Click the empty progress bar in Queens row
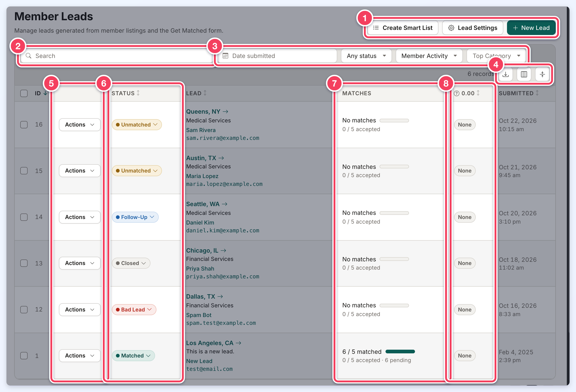The height and width of the screenshot is (392, 576). (x=394, y=120)
